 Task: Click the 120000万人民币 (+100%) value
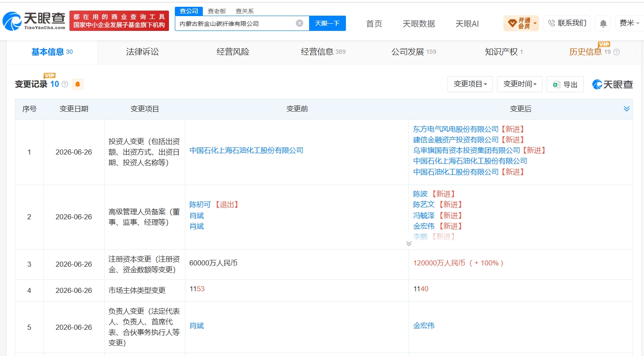coord(458,263)
